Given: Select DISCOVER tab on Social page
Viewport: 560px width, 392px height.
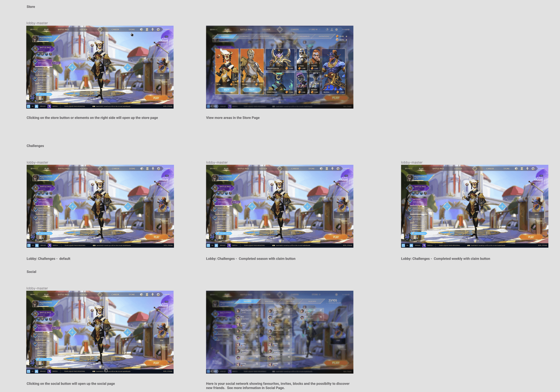Looking at the screenshot, I should tap(269, 301).
